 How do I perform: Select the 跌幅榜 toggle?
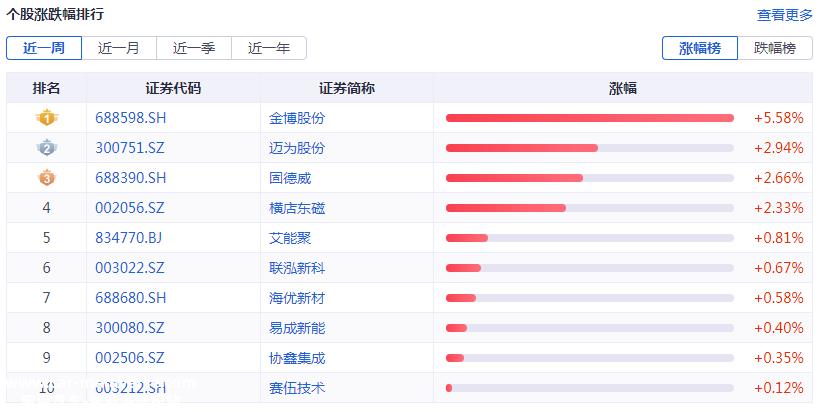pyautogui.click(x=775, y=48)
